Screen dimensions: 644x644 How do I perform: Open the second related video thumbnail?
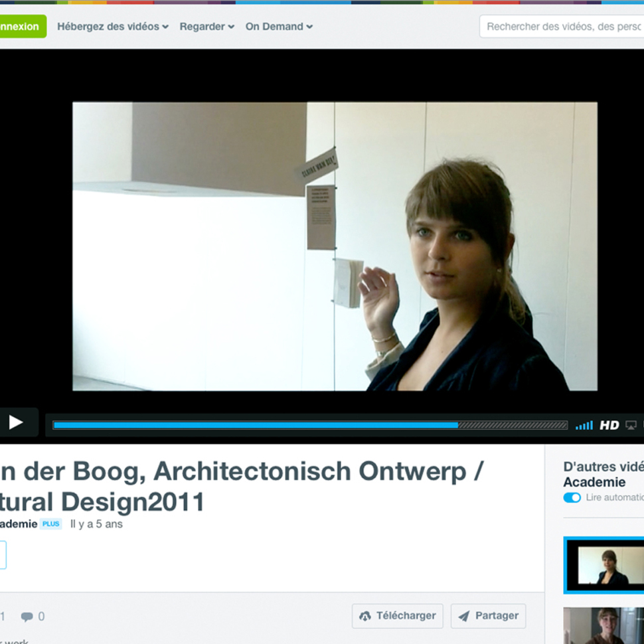point(604,625)
